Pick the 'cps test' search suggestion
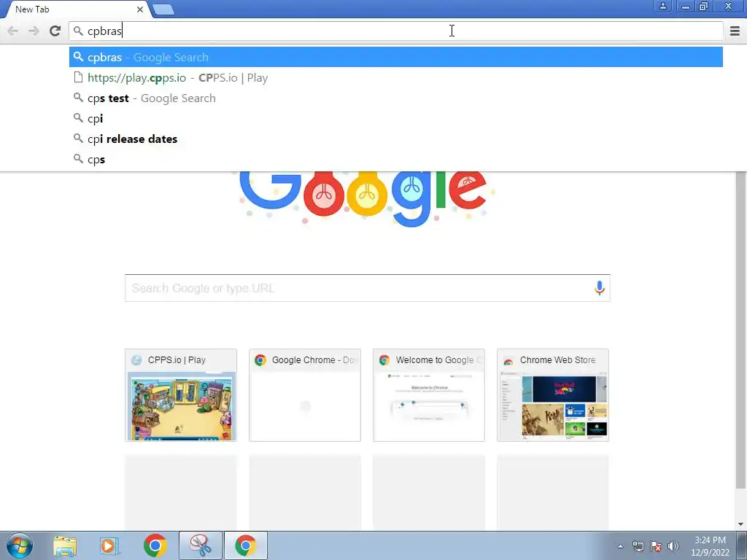 396,98
